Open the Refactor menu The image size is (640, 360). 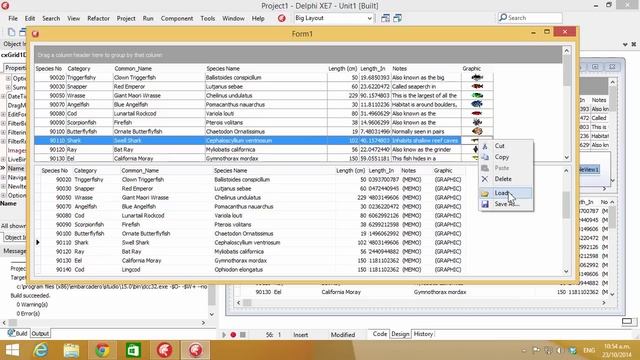click(98, 18)
